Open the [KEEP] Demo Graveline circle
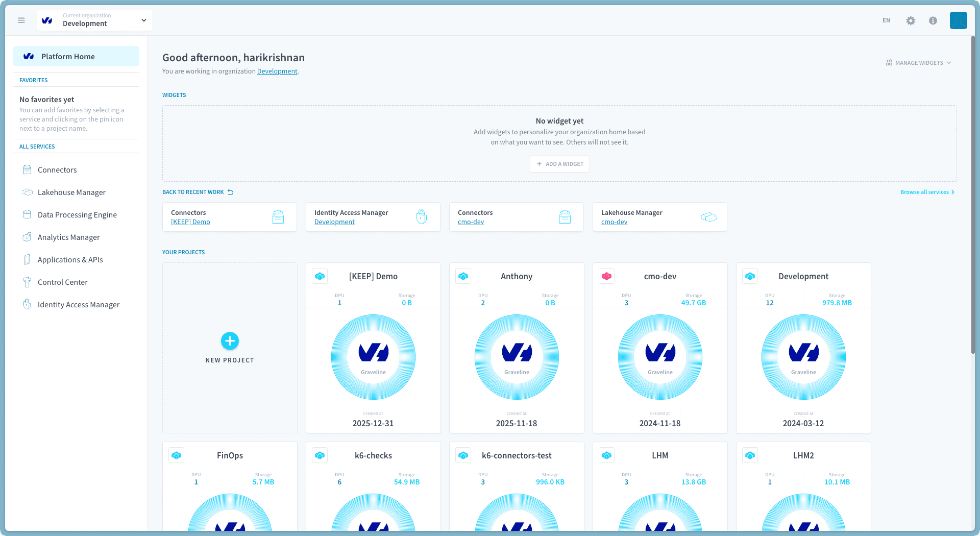 coord(373,357)
